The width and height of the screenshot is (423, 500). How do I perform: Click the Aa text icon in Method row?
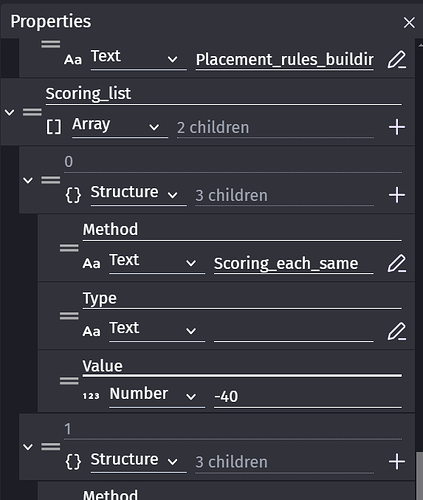coord(91,264)
